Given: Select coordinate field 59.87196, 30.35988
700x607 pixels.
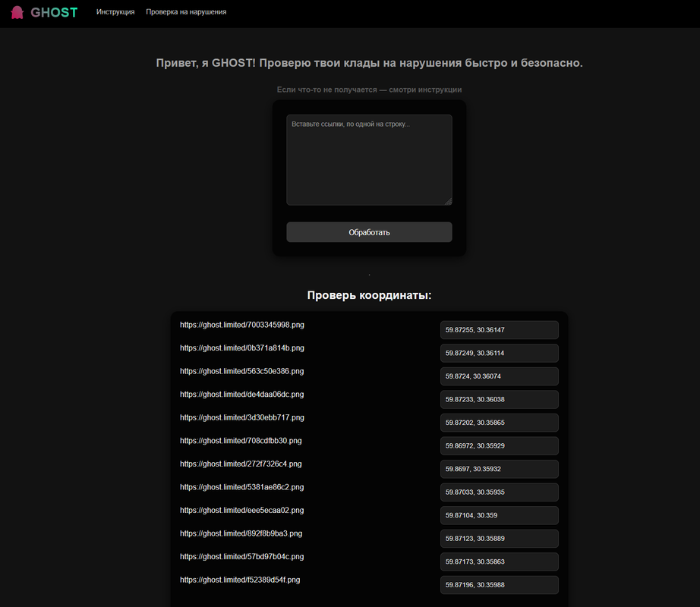Looking at the screenshot, I should (499, 585).
